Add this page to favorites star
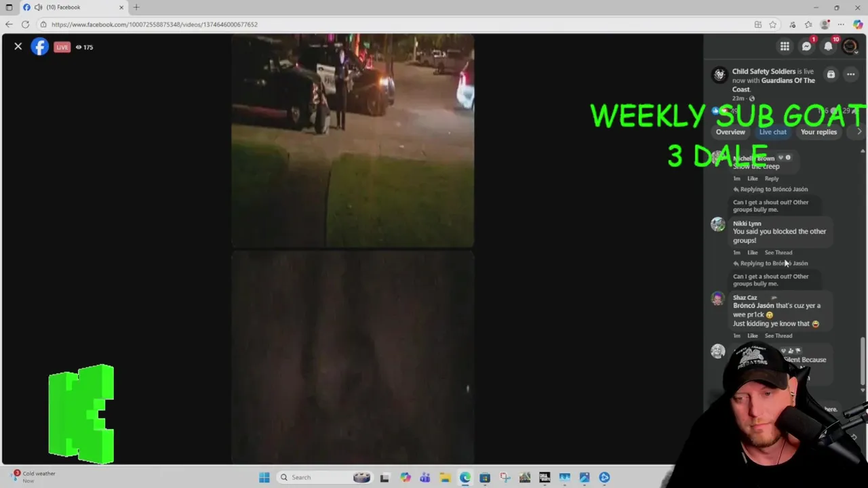The width and height of the screenshot is (868, 488). coord(772,24)
